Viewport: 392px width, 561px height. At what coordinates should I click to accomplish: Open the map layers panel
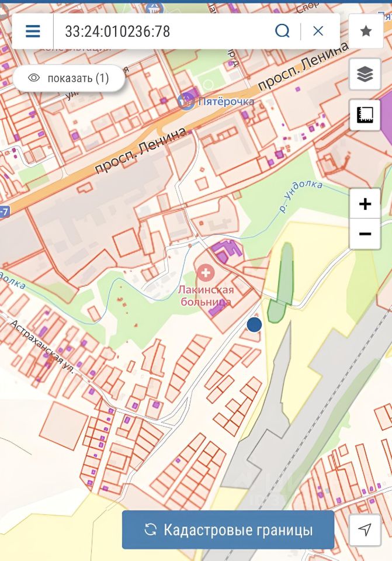point(365,74)
